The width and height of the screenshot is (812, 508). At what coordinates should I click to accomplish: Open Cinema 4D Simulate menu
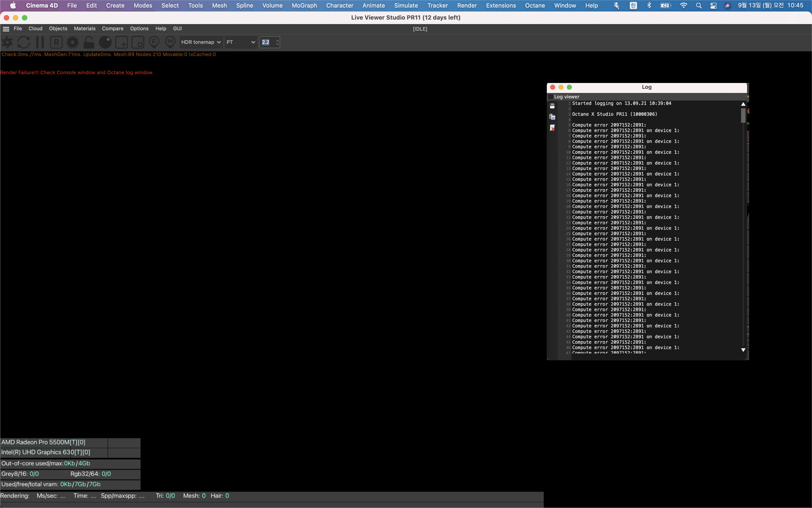click(406, 5)
